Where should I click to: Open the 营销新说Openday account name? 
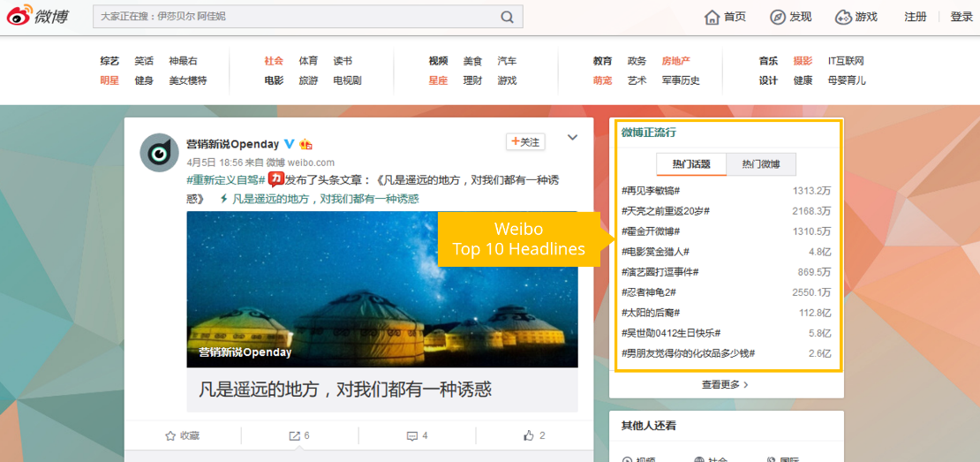tap(232, 144)
